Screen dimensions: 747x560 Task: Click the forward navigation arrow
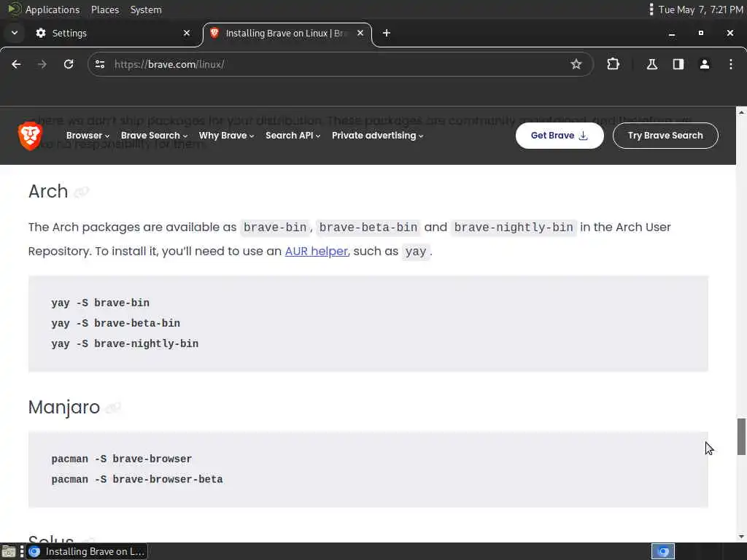42,64
